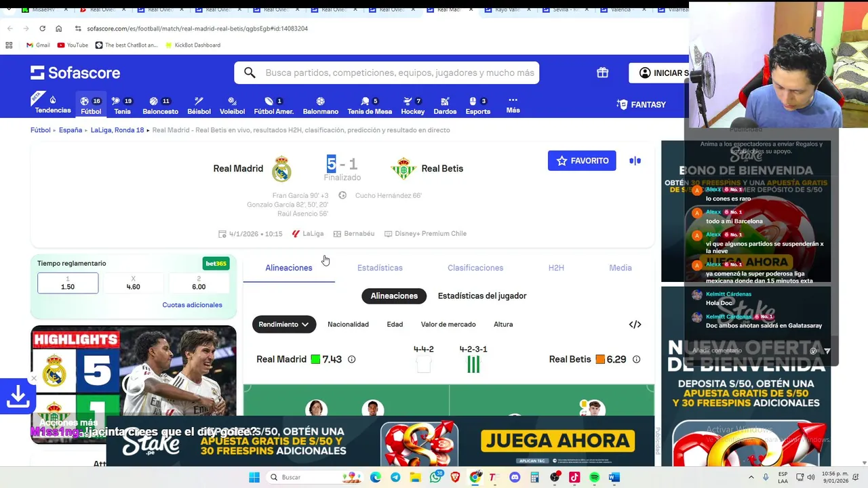
Task: Open Spotify from the taskbar
Action: tap(594, 477)
